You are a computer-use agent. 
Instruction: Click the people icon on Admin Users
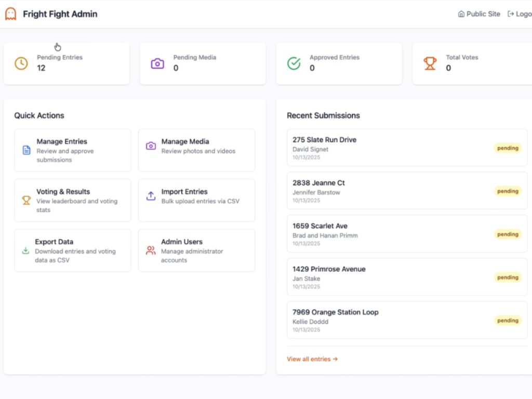click(151, 250)
